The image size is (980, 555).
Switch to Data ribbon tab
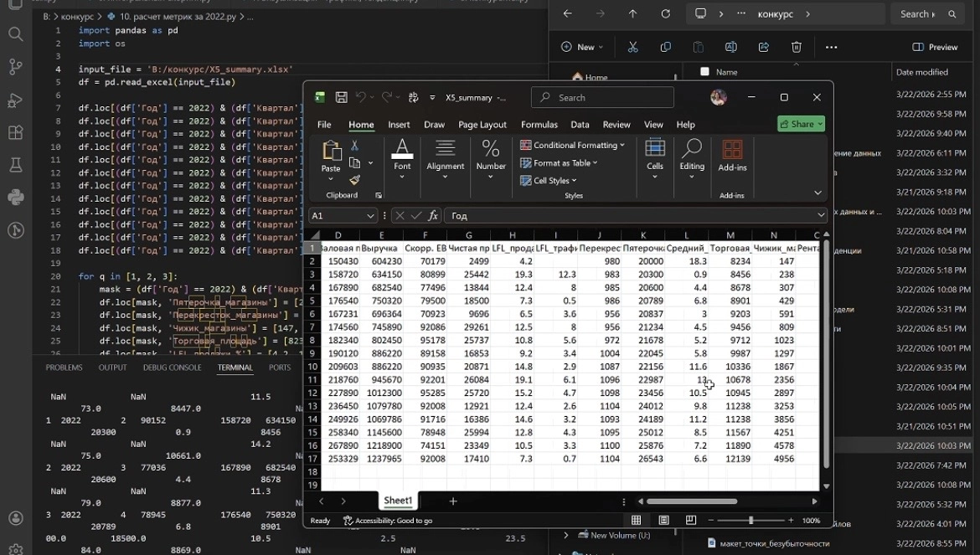(580, 124)
